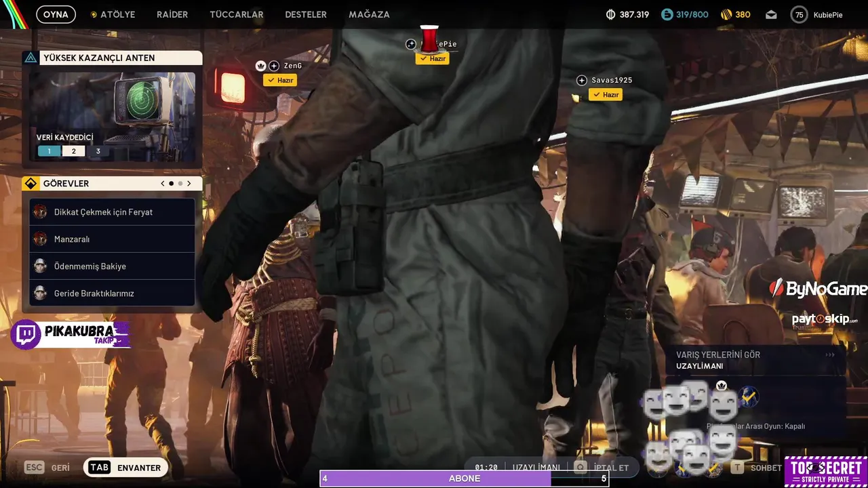Open quest Manzaralı
This screenshot has height=488, width=868.
point(113,239)
